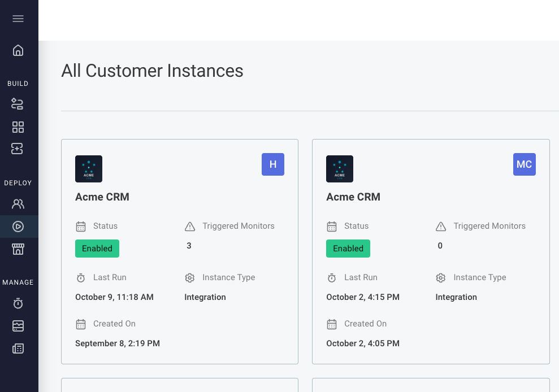Open the bottom newspaper icon in sidebar
Viewport: 559px width, 392px height.
[18, 349]
